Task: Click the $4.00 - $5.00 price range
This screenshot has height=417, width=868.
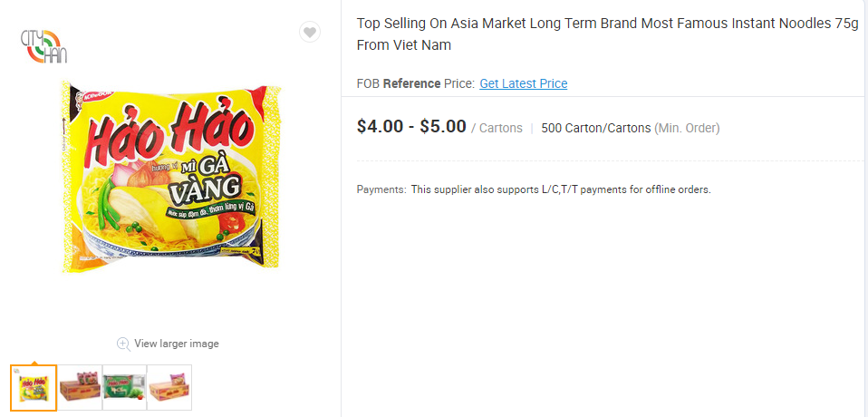Action: (411, 127)
